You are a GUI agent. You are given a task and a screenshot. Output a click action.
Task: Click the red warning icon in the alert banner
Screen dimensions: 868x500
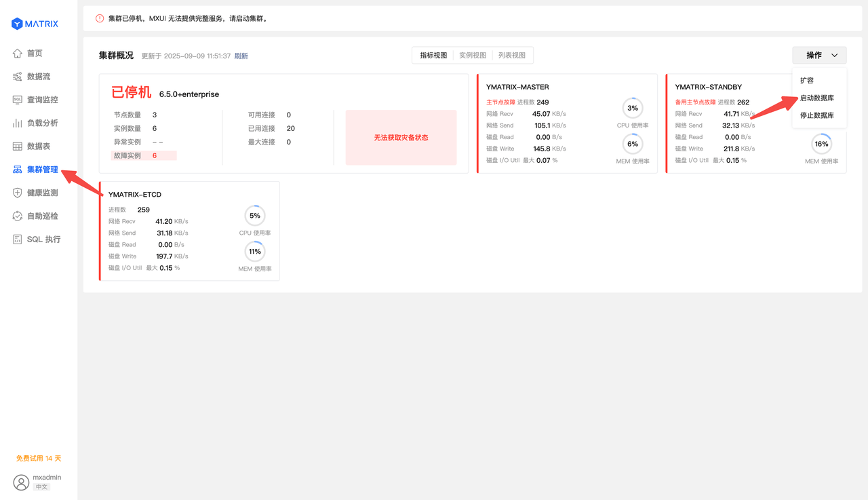click(100, 18)
